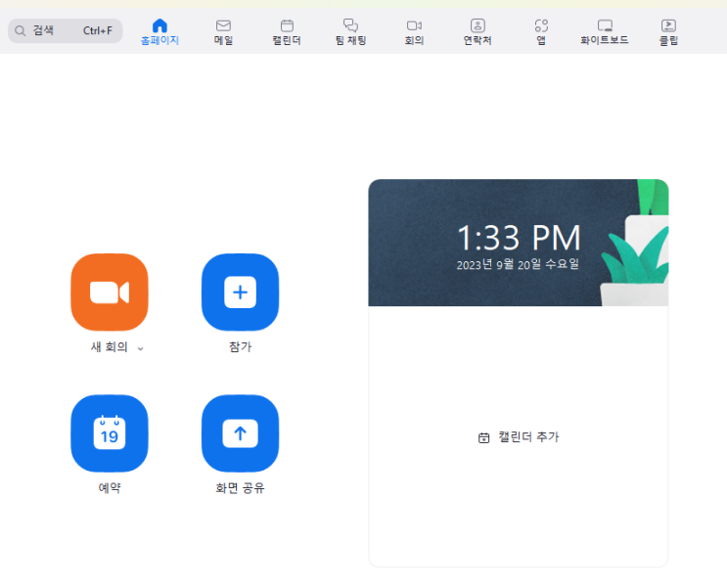Image resolution: width=727 pixels, height=588 pixels.
Task: Click the date text 2023년 9월 20일 수요일
Action: click(x=518, y=264)
